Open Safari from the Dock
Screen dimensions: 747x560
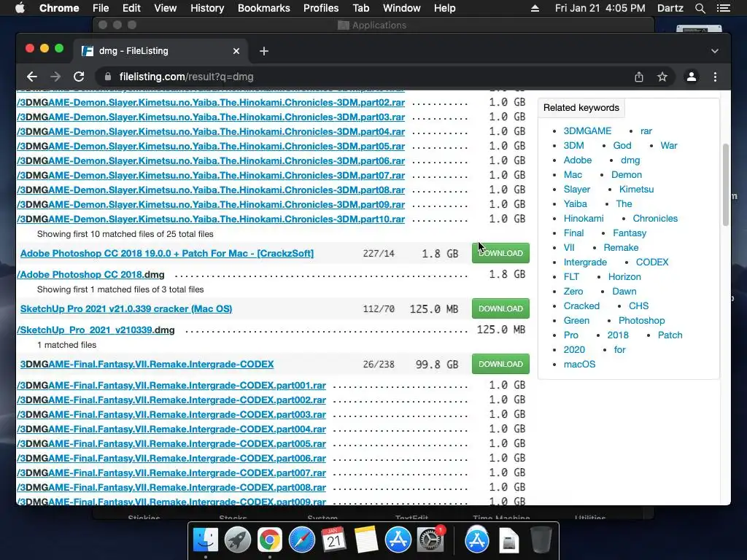[301, 540]
